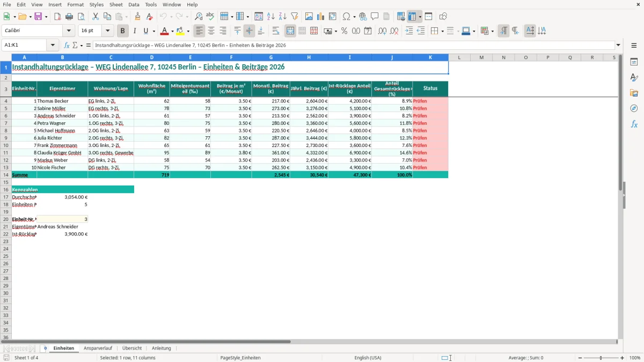
Task: Decrease indent
Action: click(x=421, y=31)
